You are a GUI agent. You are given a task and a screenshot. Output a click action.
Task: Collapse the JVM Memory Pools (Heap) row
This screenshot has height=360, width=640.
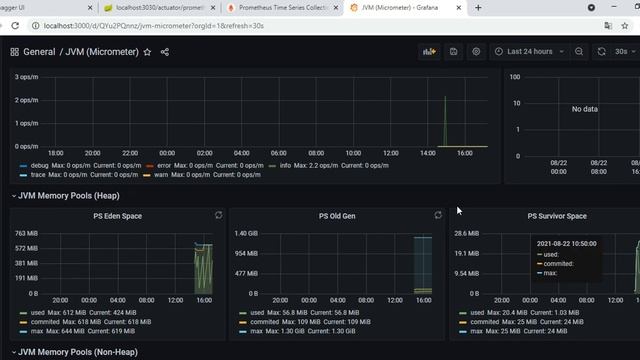(66, 196)
